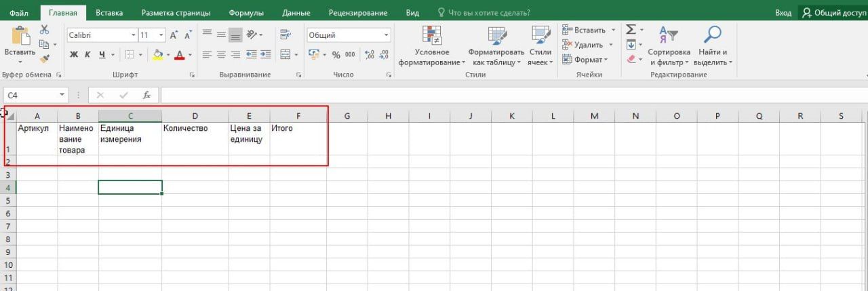This screenshot has width=868, height=291.
Task: Click the Fill down arrow icon
Action: pyautogui.click(x=631, y=45)
